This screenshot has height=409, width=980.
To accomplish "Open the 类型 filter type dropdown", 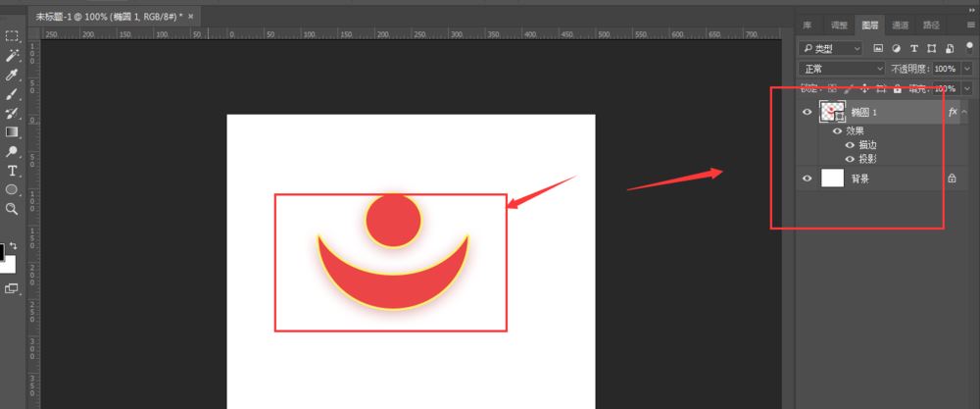I will [831, 48].
